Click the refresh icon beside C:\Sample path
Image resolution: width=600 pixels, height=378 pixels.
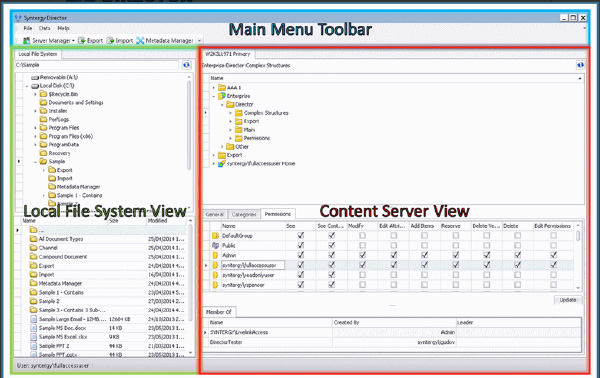(x=186, y=65)
